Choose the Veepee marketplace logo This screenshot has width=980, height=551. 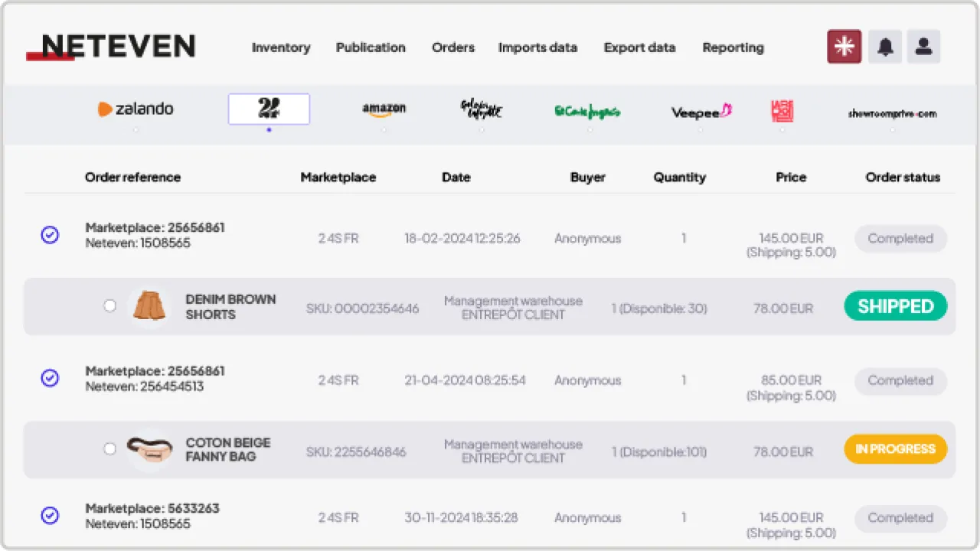click(x=701, y=112)
